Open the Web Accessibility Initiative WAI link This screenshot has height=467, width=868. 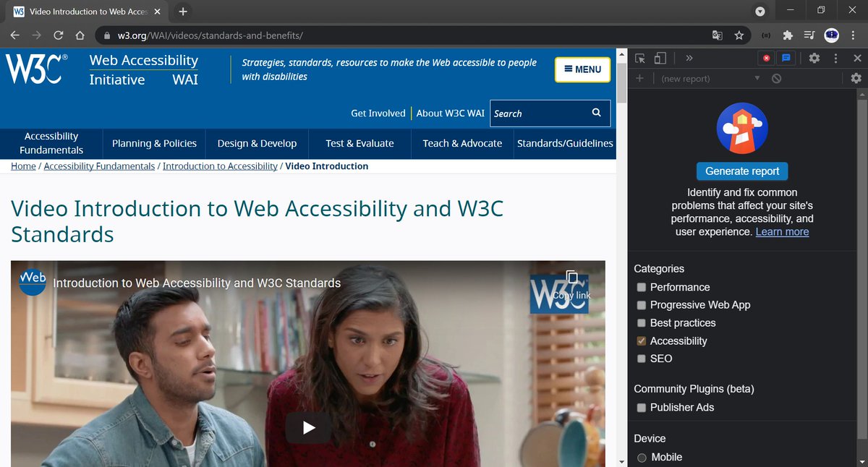[144, 70]
